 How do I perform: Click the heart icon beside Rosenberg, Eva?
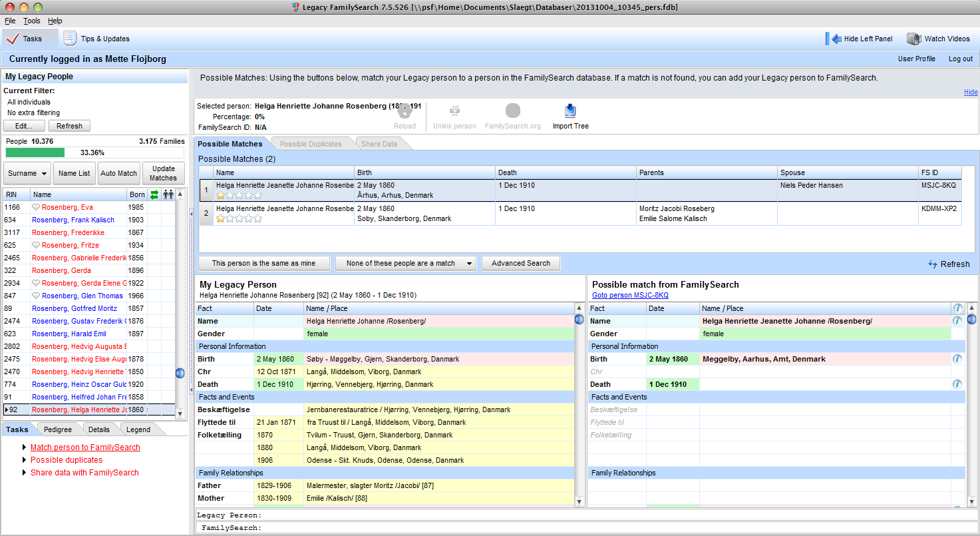click(x=36, y=207)
